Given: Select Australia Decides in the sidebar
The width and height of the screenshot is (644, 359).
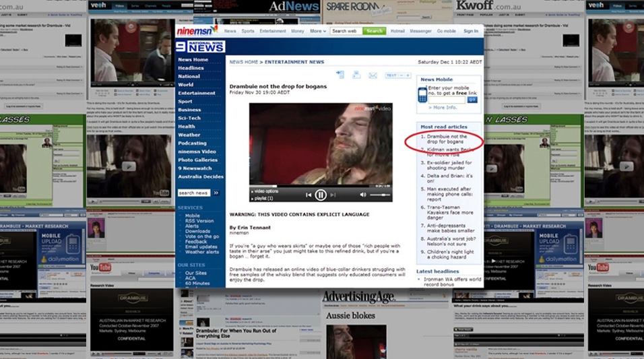Looking at the screenshot, I should (201, 176).
